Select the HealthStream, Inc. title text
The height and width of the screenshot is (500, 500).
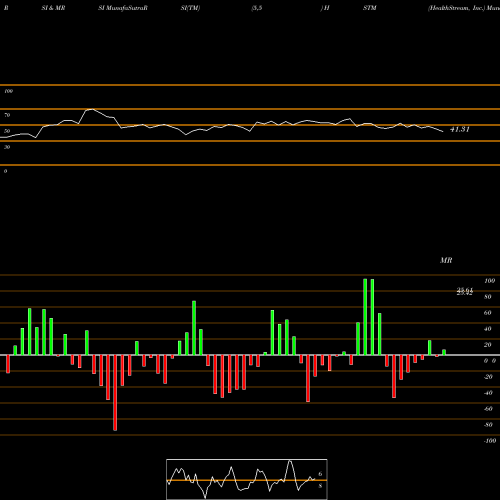pos(456,8)
